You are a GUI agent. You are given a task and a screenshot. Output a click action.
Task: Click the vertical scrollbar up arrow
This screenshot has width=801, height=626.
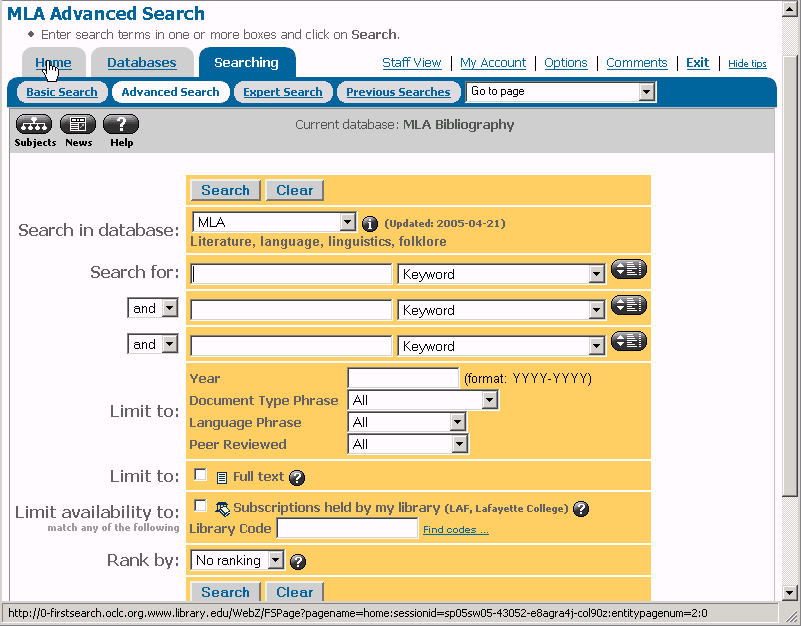pos(790,10)
